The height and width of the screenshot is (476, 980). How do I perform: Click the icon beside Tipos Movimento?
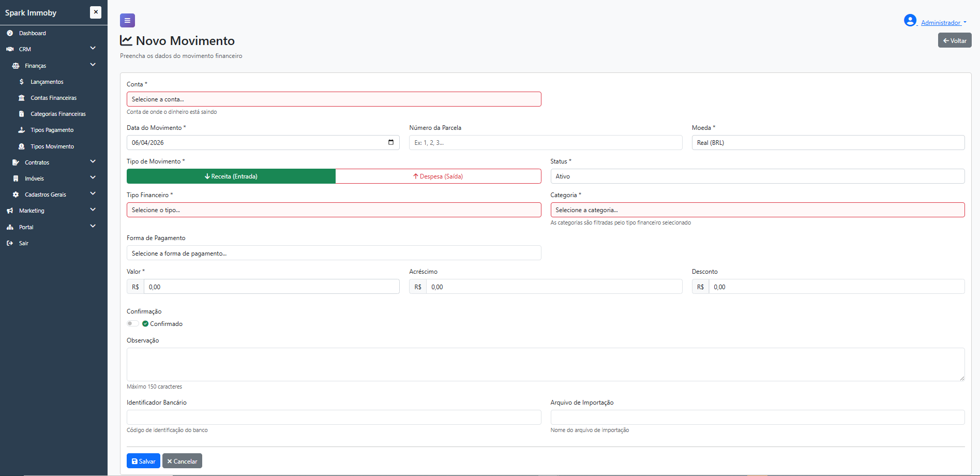click(x=21, y=146)
